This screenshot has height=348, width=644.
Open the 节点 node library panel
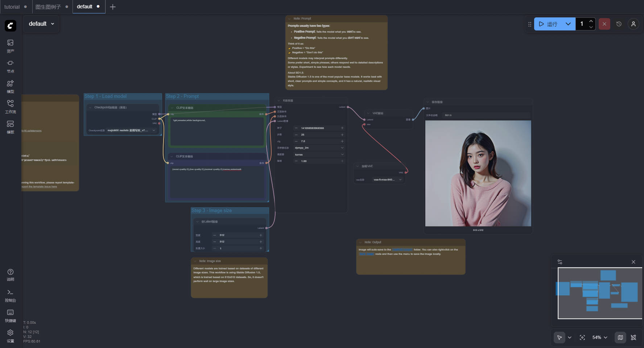[10, 66]
